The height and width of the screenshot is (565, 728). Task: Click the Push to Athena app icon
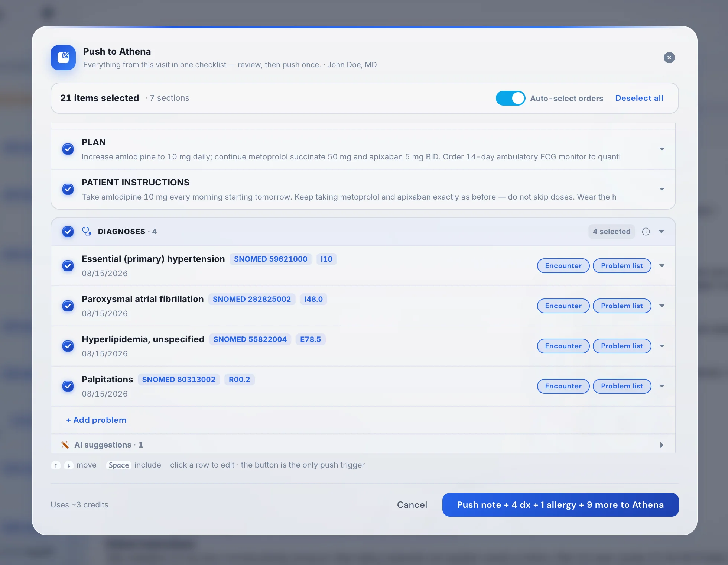[x=63, y=58]
